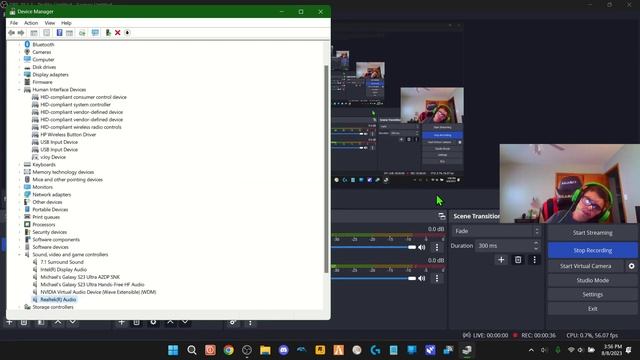Select Michael's Galaxy S23 Ultra A2DP SNK

tap(80, 277)
